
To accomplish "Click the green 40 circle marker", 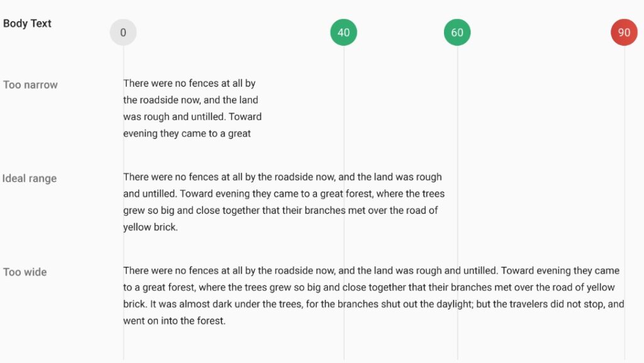I will pyautogui.click(x=344, y=33).
